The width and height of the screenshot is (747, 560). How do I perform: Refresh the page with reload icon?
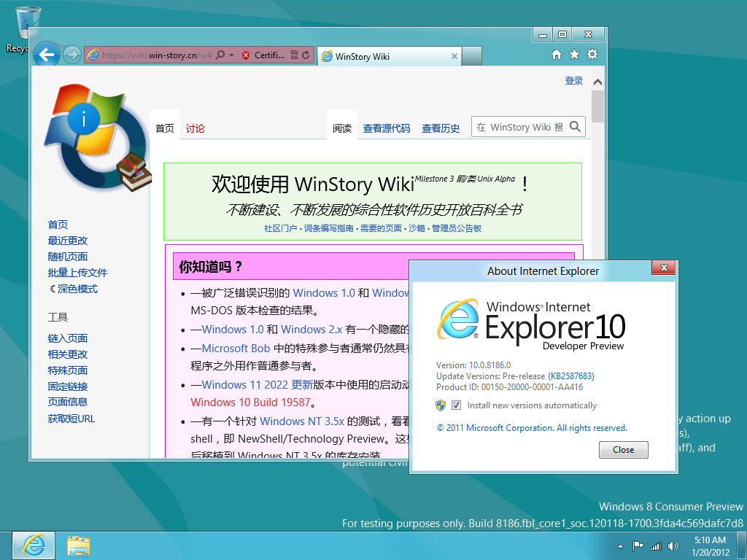coord(306,55)
